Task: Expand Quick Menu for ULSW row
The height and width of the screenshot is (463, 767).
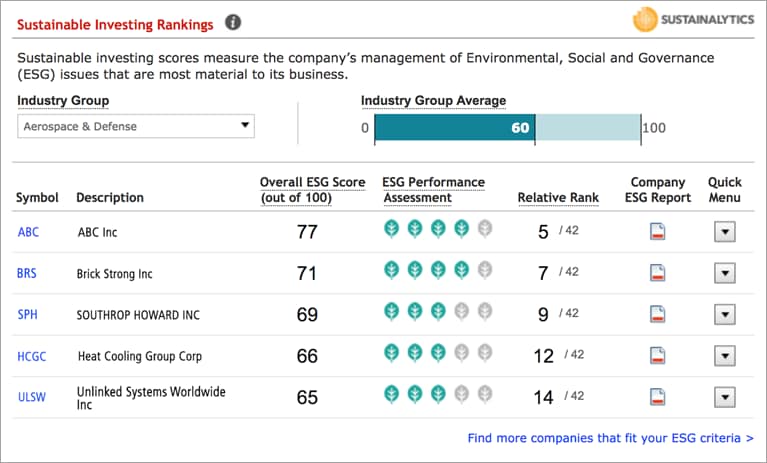Action: (x=725, y=397)
